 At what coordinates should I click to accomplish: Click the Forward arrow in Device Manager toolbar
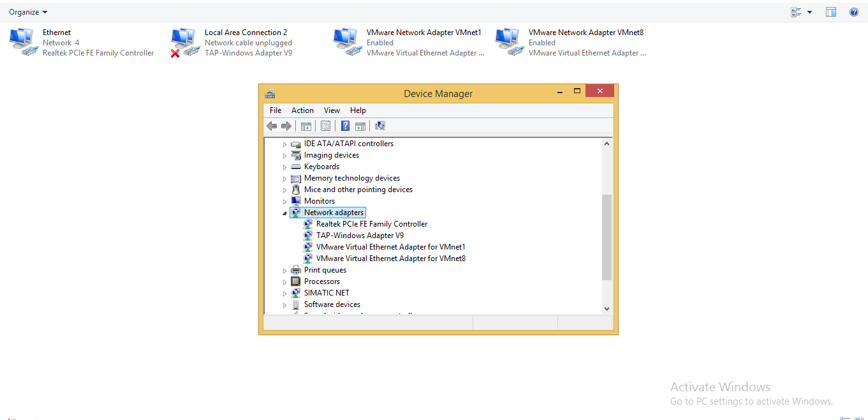pyautogui.click(x=286, y=126)
